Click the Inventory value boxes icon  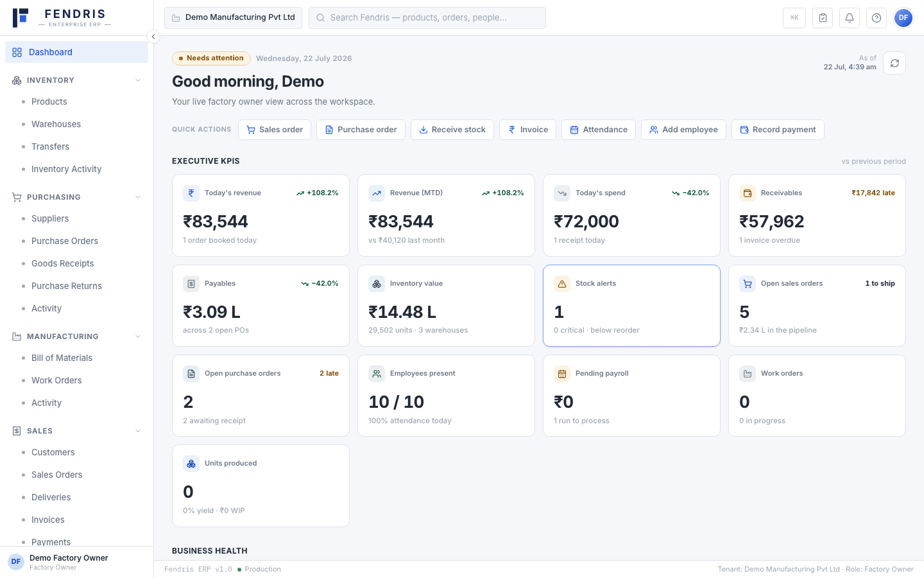pyautogui.click(x=377, y=283)
